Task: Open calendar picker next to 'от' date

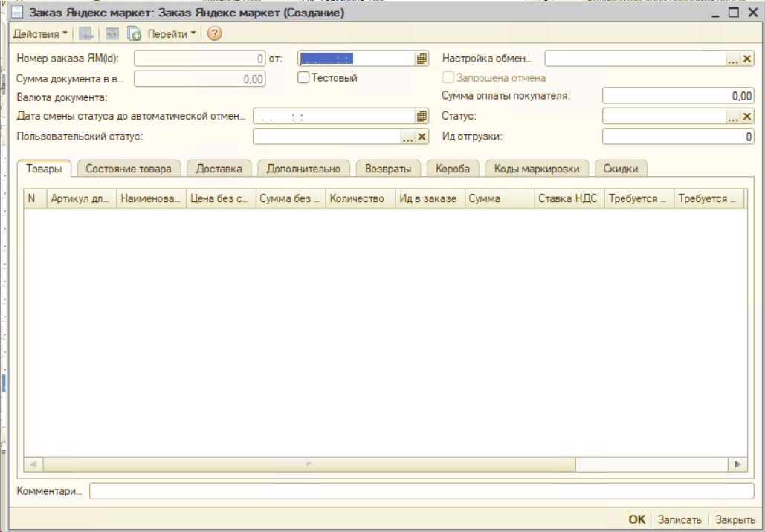Action: [422, 59]
